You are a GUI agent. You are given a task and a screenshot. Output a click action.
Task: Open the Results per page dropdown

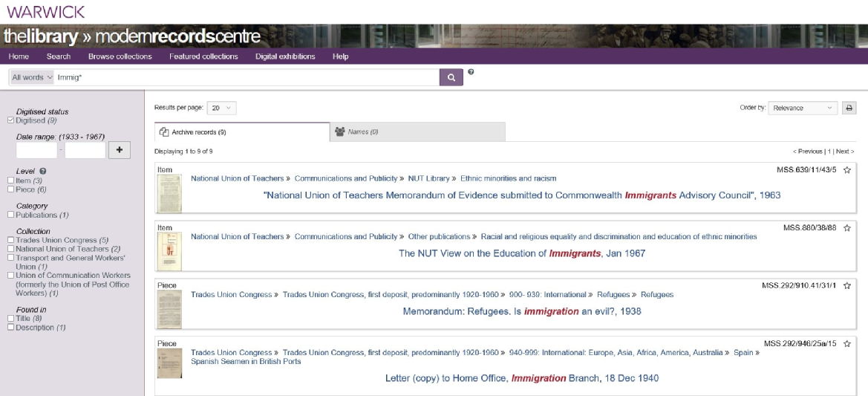tap(221, 108)
